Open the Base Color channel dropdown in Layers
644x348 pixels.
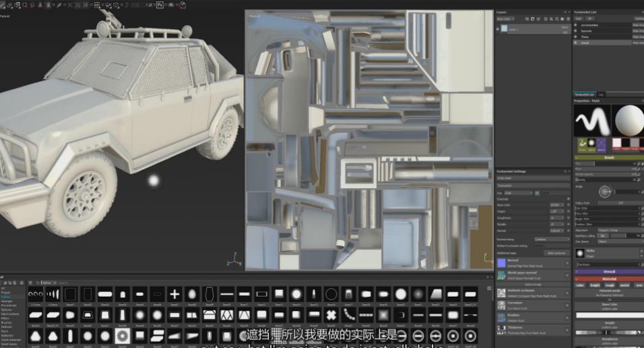pyautogui.click(x=505, y=19)
